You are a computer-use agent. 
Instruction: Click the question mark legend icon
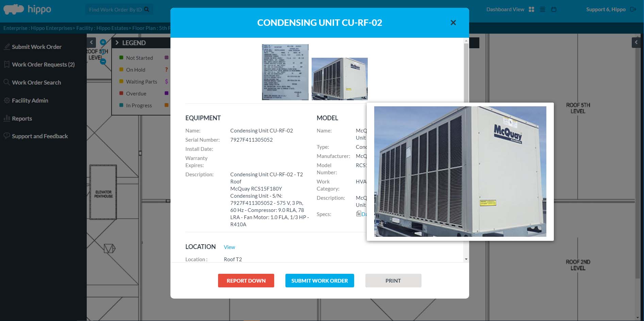click(166, 70)
